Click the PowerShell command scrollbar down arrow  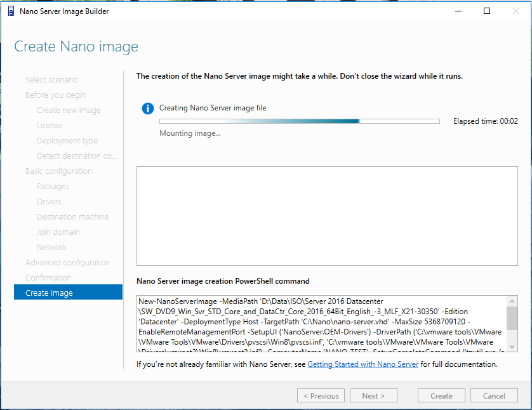tap(512, 347)
